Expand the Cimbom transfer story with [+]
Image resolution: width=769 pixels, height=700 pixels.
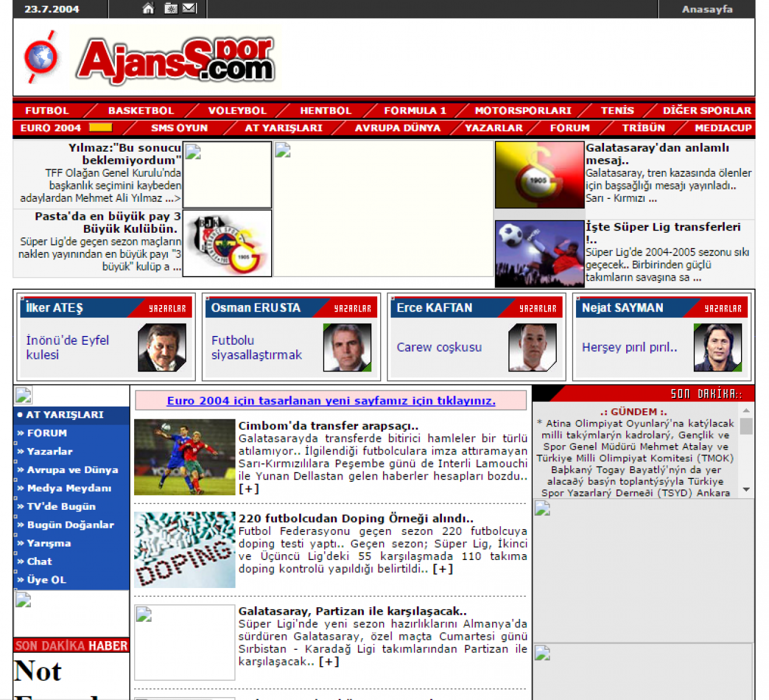(x=248, y=489)
